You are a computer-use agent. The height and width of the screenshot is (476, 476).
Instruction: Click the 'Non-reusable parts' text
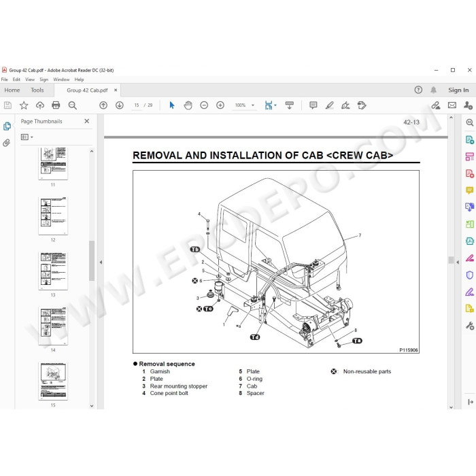(367, 371)
